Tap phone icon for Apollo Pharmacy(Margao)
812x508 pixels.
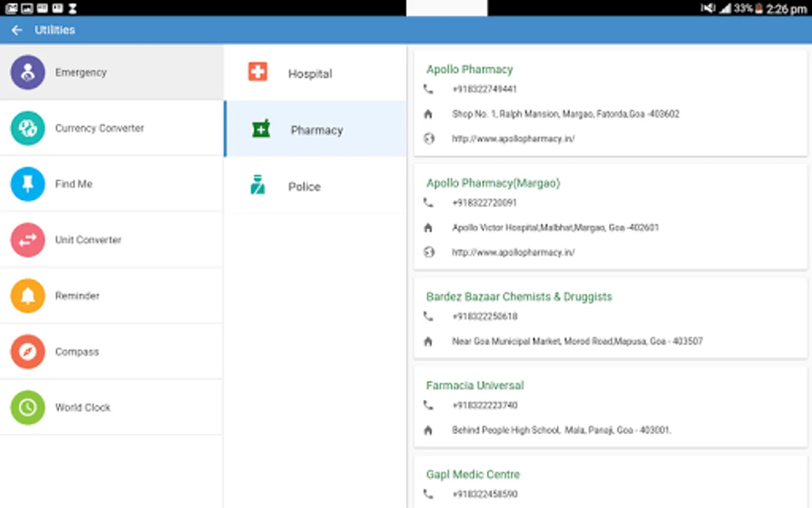click(x=429, y=203)
